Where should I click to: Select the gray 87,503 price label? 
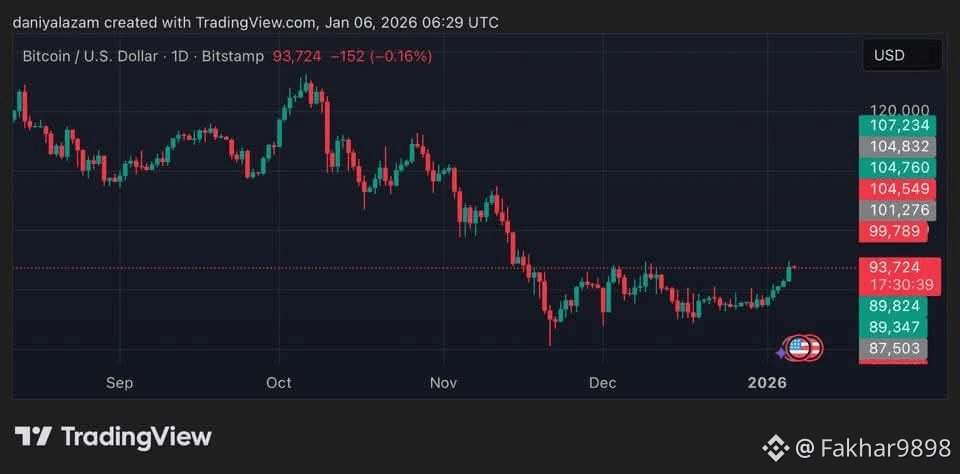[x=894, y=348]
